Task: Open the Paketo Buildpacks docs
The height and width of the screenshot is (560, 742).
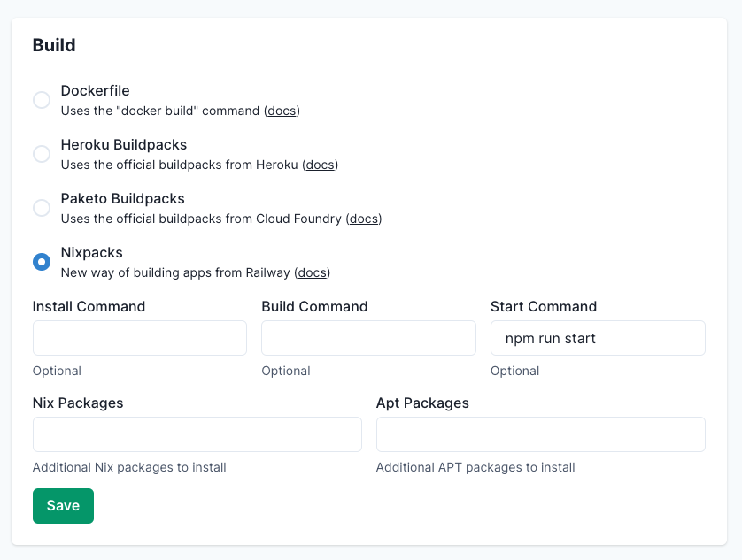Action: click(x=363, y=219)
